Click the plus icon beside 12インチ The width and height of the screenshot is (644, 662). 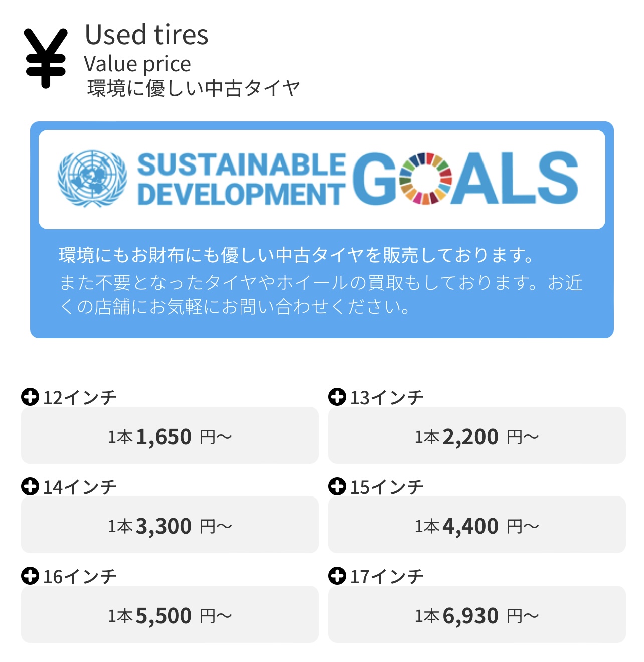[x=30, y=397]
